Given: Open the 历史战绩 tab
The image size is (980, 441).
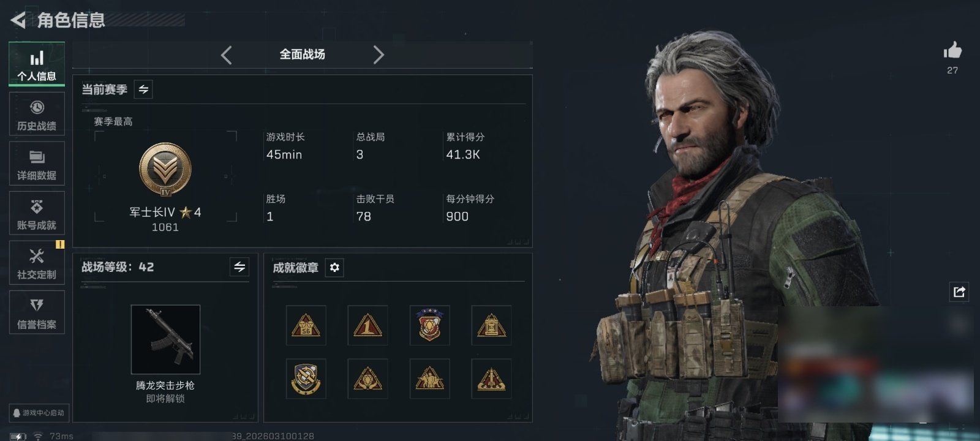Looking at the screenshot, I should (37, 114).
